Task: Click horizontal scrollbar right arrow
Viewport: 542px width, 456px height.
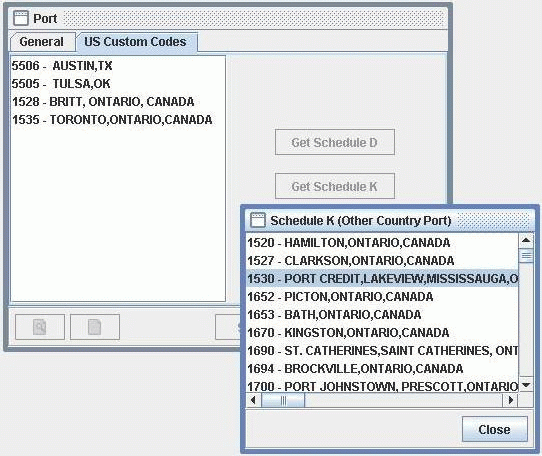Action: [x=510, y=400]
